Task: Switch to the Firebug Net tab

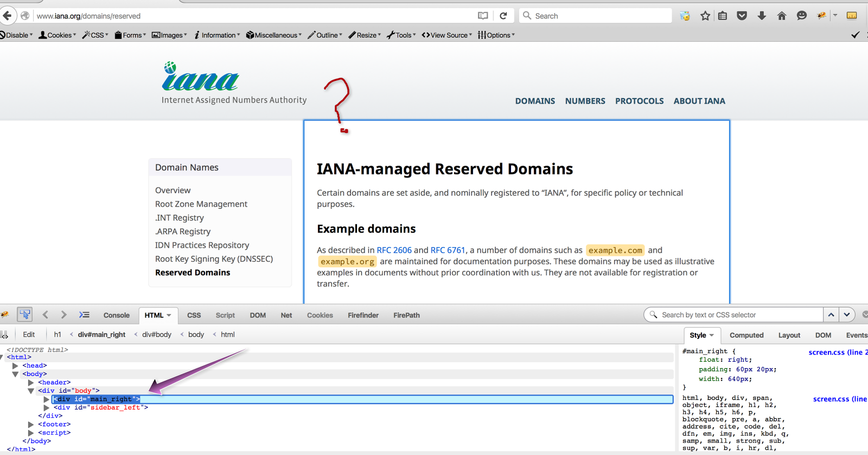Action: [x=286, y=315]
